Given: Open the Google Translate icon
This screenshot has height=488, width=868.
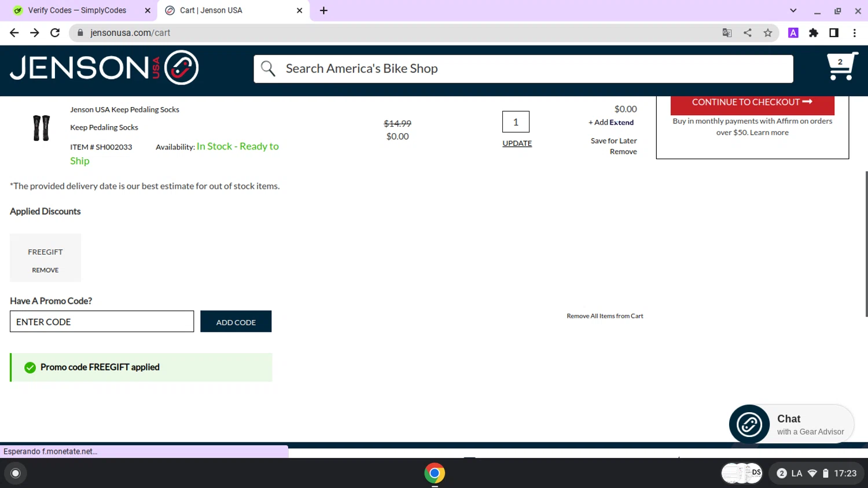Looking at the screenshot, I should click(727, 33).
